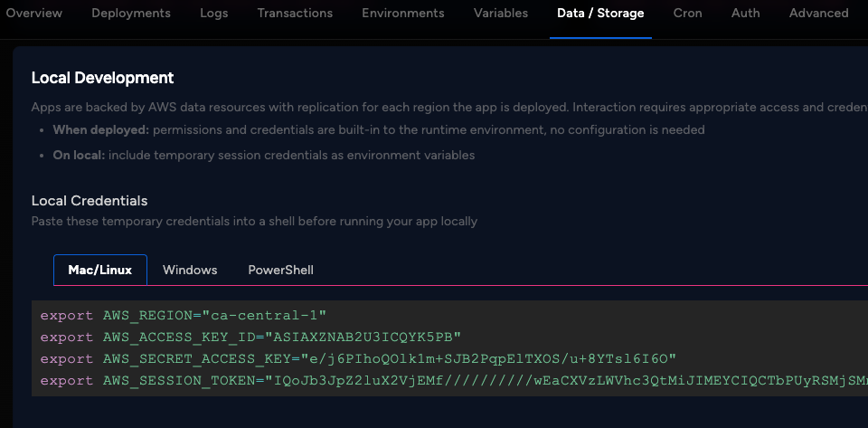The image size is (868, 428).
Task: Click the Data / Storage tab
Action: 600,14
